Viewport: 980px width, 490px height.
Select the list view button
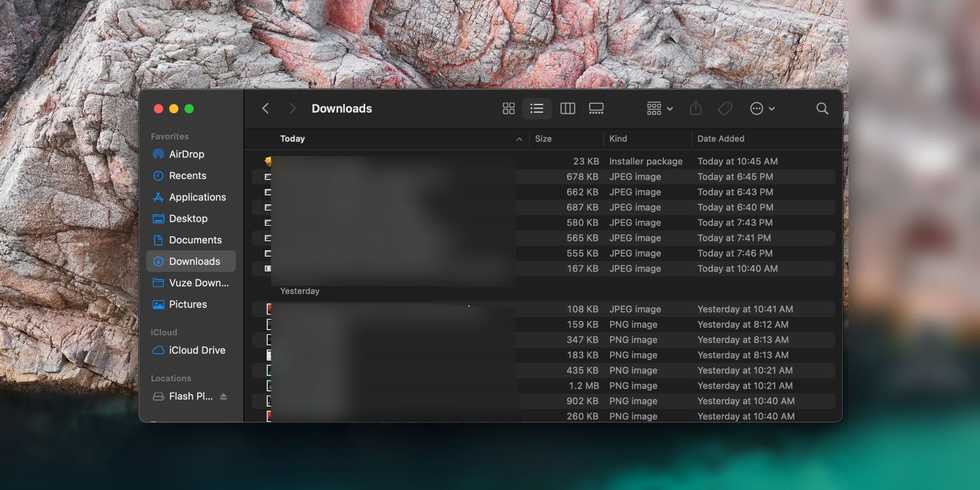pyautogui.click(x=537, y=108)
